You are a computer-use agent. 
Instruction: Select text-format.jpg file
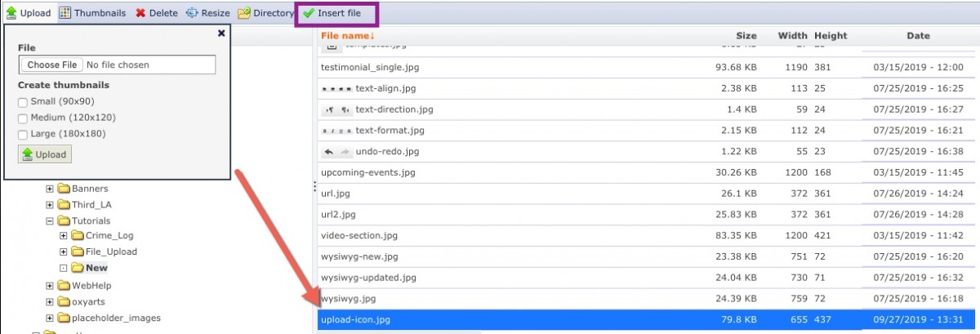tap(648, 131)
